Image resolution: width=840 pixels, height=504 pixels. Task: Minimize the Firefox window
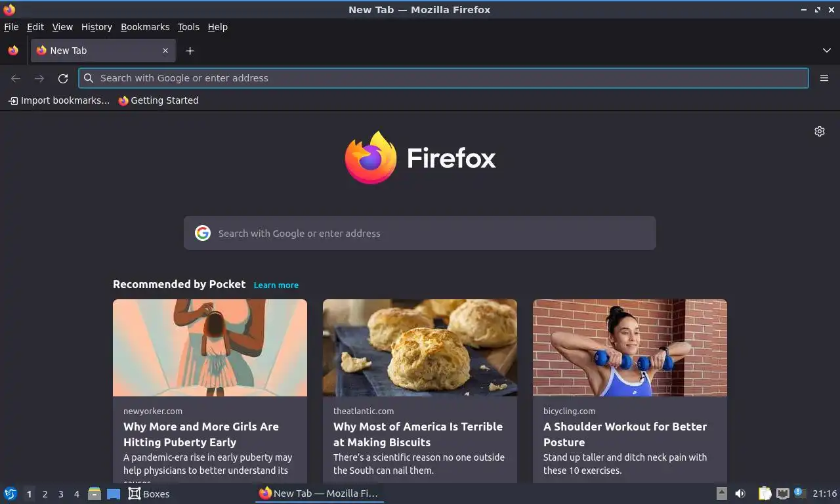pyautogui.click(x=804, y=9)
